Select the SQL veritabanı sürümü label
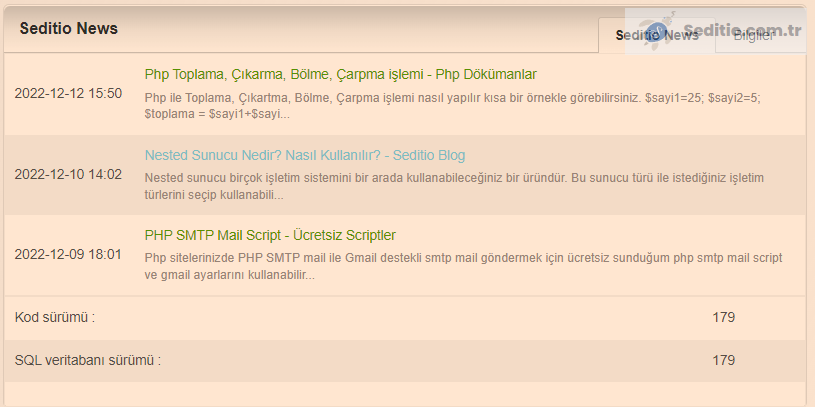This screenshot has width=815, height=407. tap(88, 360)
